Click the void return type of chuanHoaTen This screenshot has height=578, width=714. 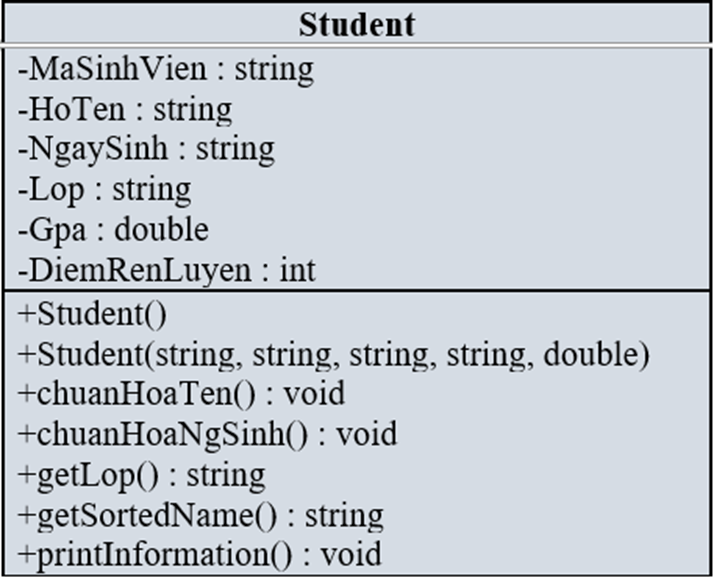click(315, 394)
